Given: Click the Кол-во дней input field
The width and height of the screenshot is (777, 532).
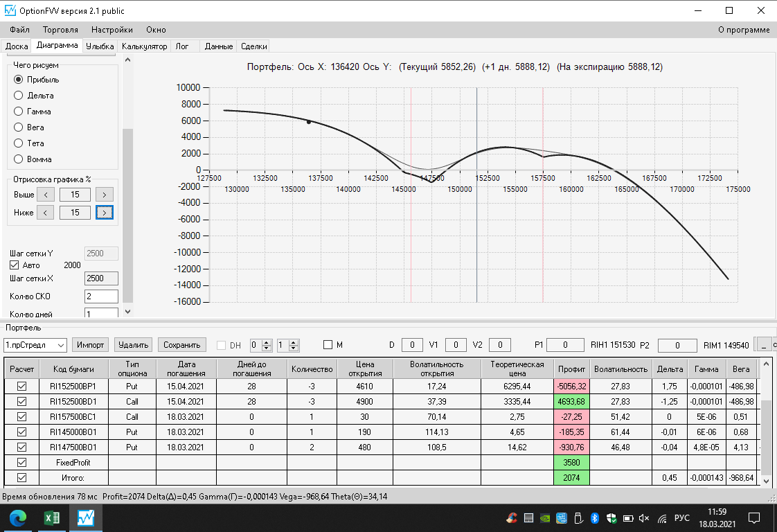Looking at the screenshot, I should coord(101,313).
